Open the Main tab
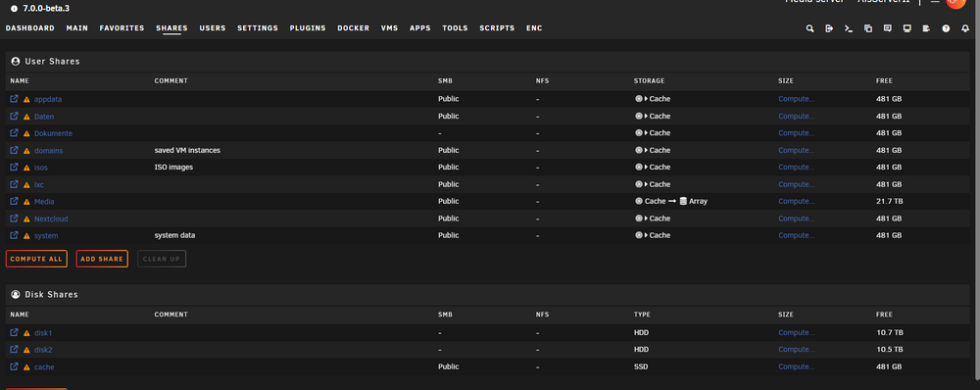The height and width of the screenshot is (390, 980). (x=76, y=28)
